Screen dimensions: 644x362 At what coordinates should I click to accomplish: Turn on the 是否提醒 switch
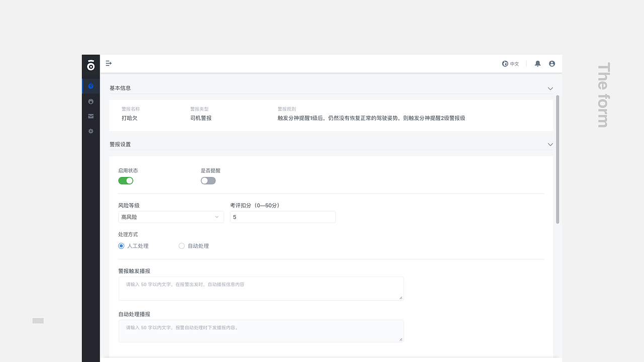click(x=208, y=180)
